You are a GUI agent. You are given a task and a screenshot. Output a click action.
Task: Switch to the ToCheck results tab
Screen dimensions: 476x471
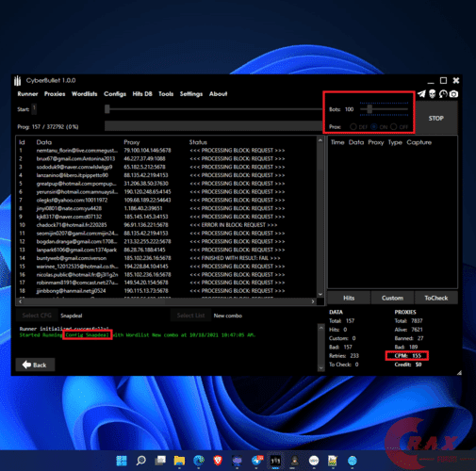436,298
